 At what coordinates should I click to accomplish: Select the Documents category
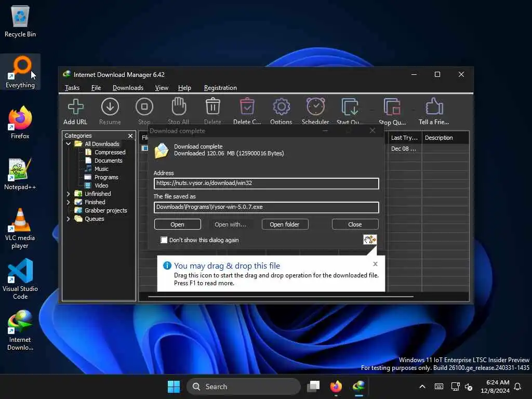[x=108, y=161]
